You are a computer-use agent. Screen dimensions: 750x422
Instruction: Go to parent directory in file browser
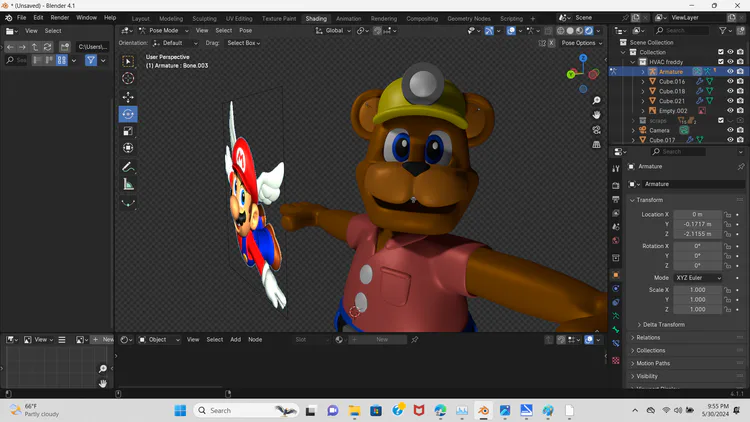click(x=34, y=47)
